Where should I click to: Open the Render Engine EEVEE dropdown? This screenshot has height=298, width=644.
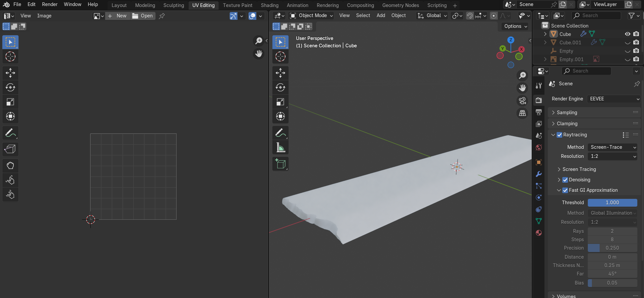click(614, 99)
